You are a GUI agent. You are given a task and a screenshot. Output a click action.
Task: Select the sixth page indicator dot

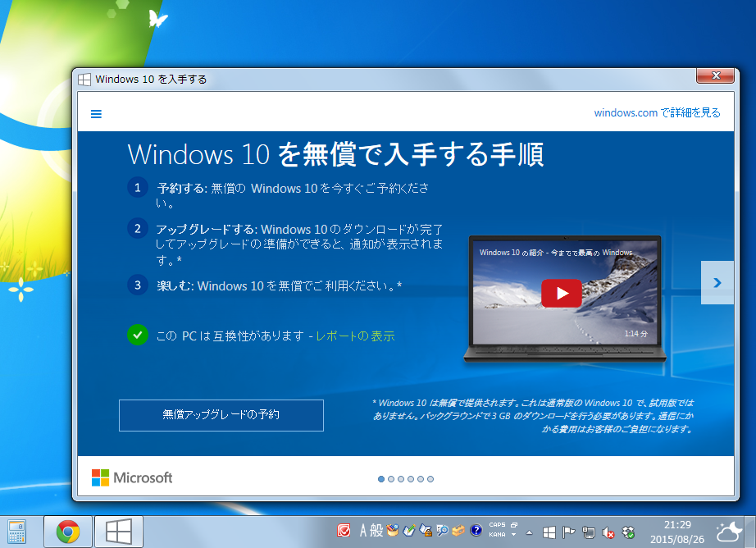pyautogui.click(x=430, y=479)
